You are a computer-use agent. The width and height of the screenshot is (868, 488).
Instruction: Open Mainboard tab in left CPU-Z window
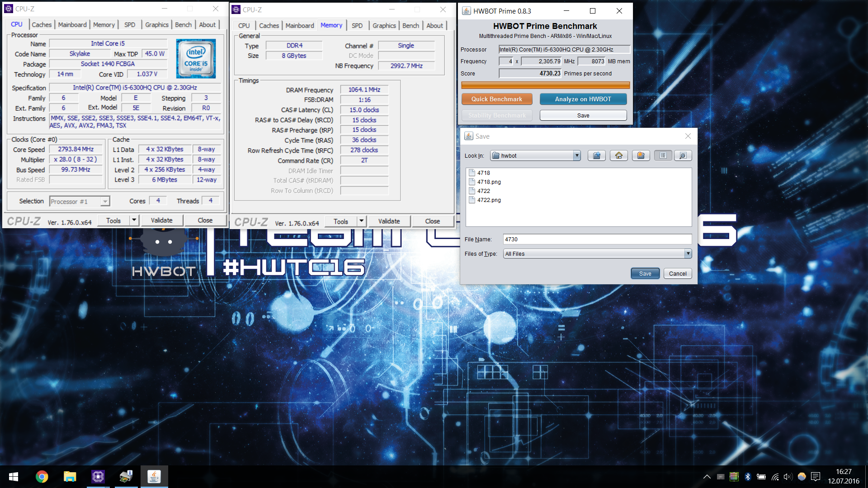(x=72, y=25)
